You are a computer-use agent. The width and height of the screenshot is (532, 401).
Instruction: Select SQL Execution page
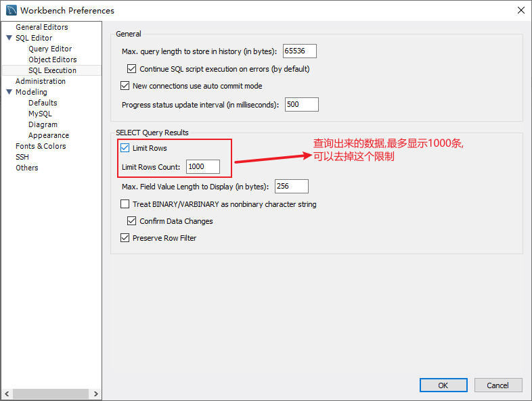(x=52, y=70)
